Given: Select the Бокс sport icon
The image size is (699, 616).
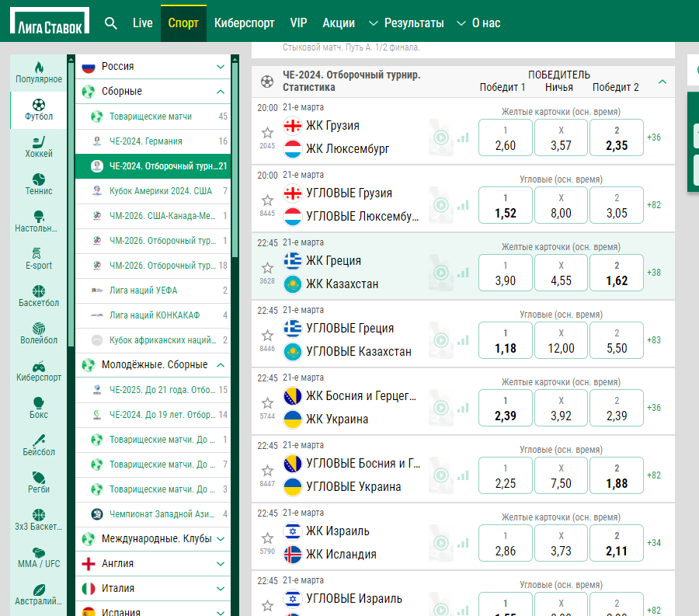Looking at the screenshot, I should tap(39, 403).
